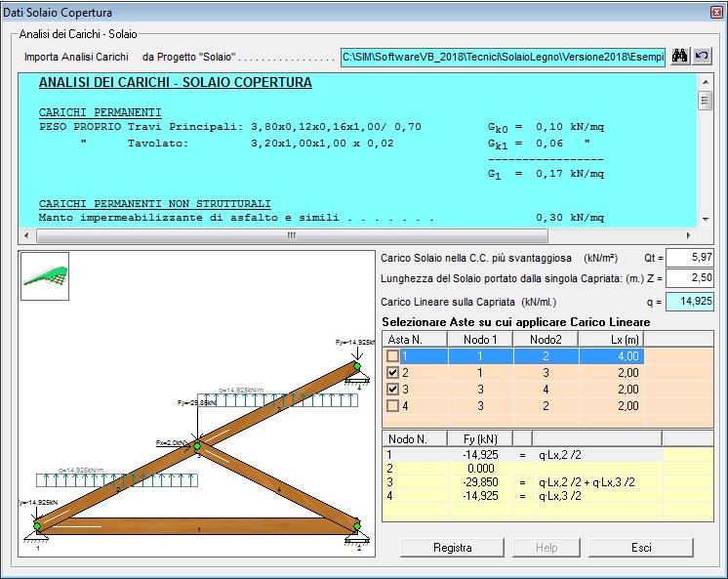The width and height of the screenshot is (728, 579).
Task: Enable the checkbox for Asta 4
Action: pyautogui.click(x=392, y=405)
